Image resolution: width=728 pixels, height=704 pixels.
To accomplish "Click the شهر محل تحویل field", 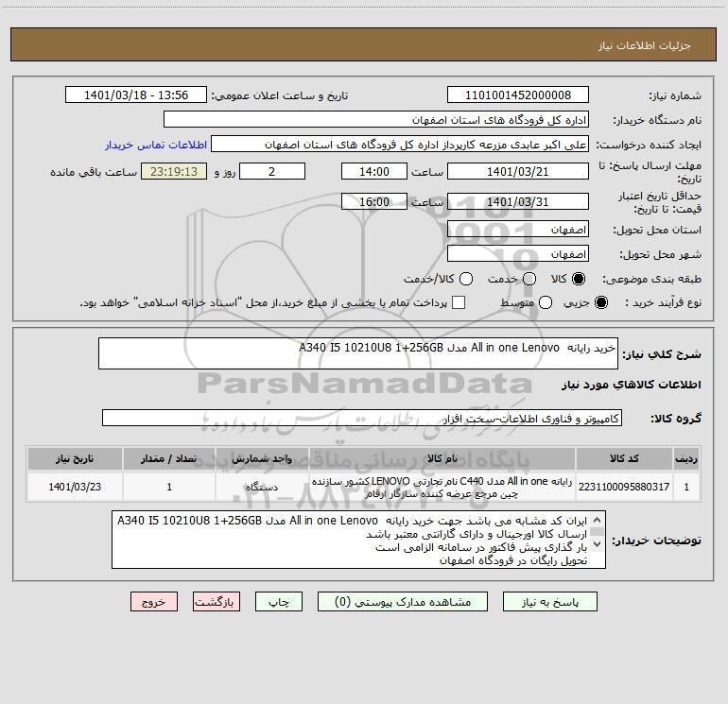I will click(518, 254).
